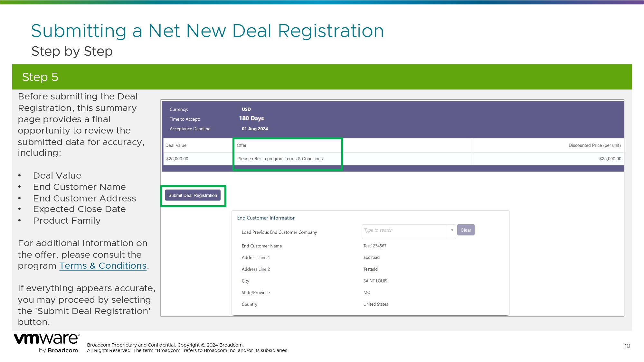The height and width of the screenshot is (362, 644).
Task: Click the Test1234567 end customer name value
Action: [375, 246]
